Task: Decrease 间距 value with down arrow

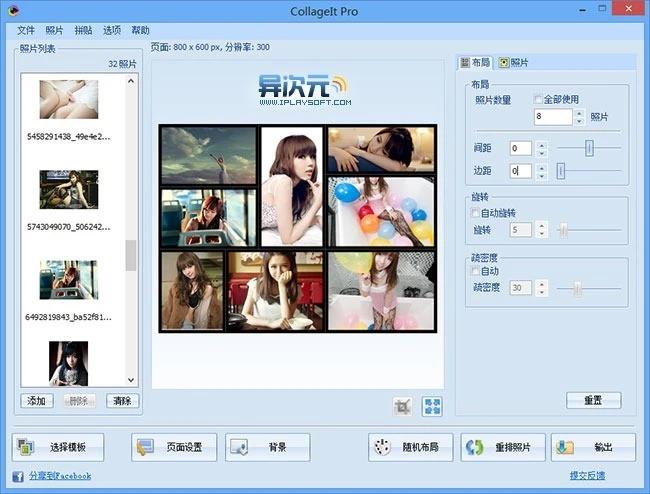Action: 541,153
